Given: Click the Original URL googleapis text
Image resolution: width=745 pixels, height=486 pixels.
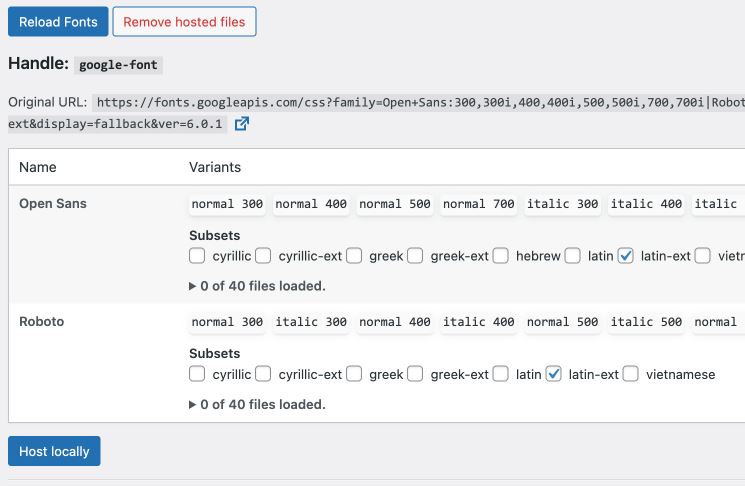Looking at the screenshot, I should [x=419, y=103].
